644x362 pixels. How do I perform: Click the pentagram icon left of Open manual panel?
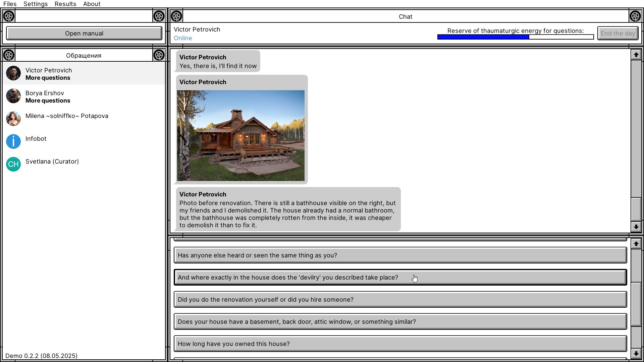[9, 16]
